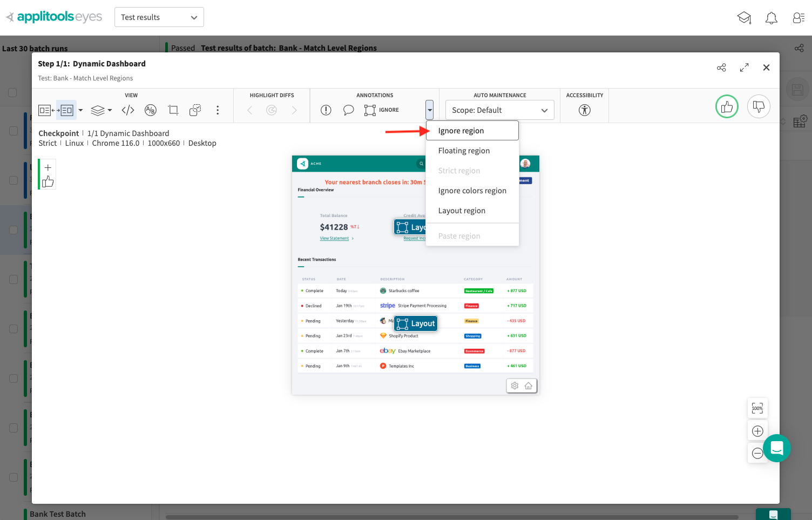This screenshot has width=812, height=520.
Task: Tick the select-all batch checkbox
Action: [12, 92]
